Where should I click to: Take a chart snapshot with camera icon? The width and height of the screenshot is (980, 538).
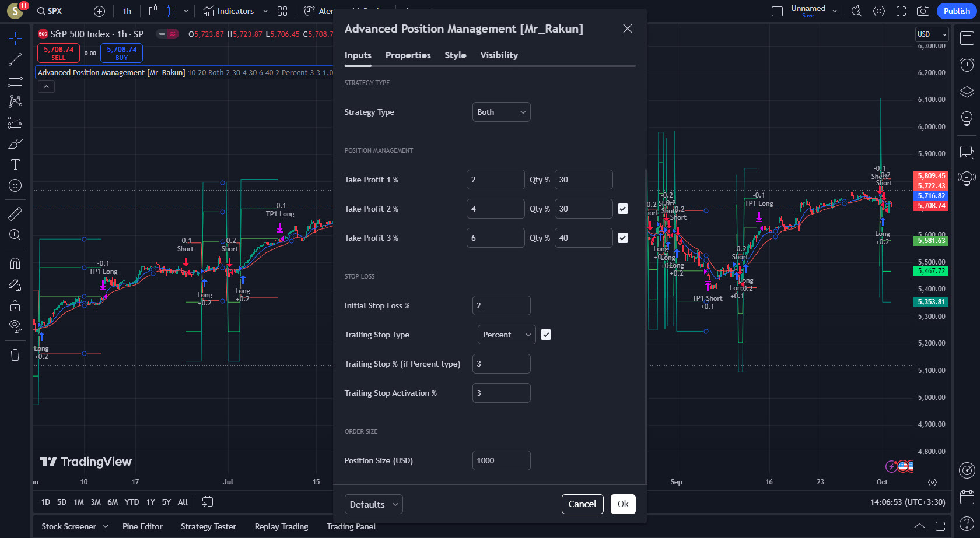[x=923, y=11]
